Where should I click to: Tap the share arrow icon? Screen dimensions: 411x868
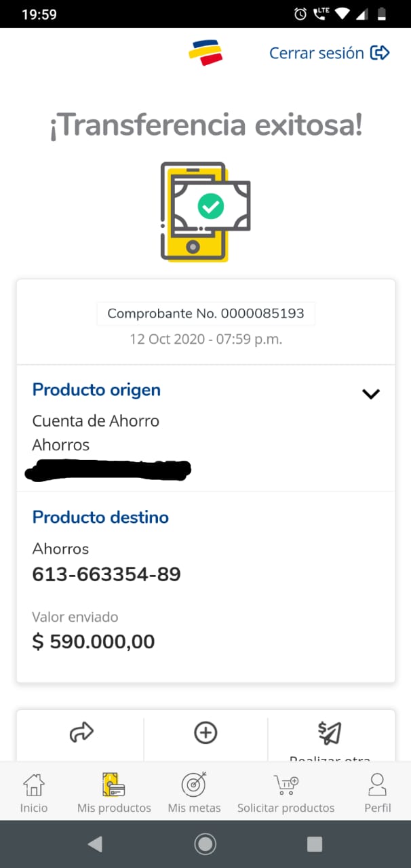[x=81, y=732]
